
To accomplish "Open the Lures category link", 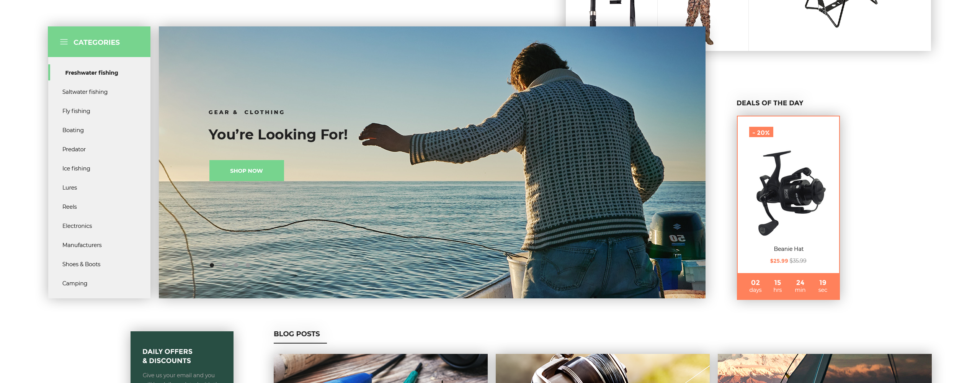I will (x=70, y=188).
